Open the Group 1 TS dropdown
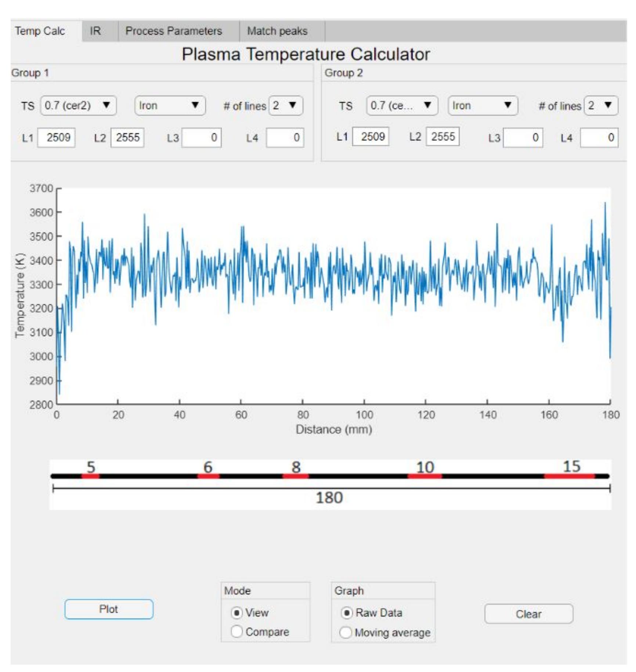 click(77, 107)
